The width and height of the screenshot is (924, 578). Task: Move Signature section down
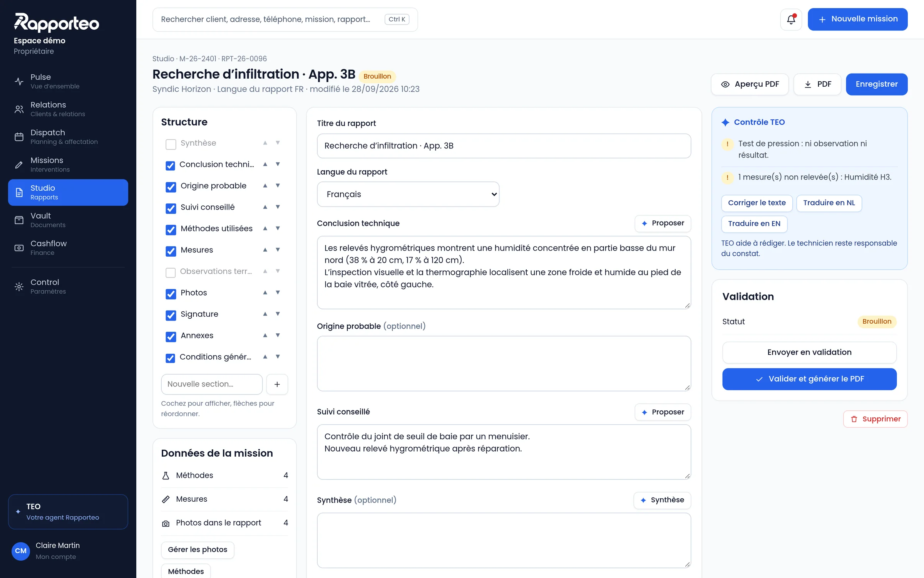278,314
